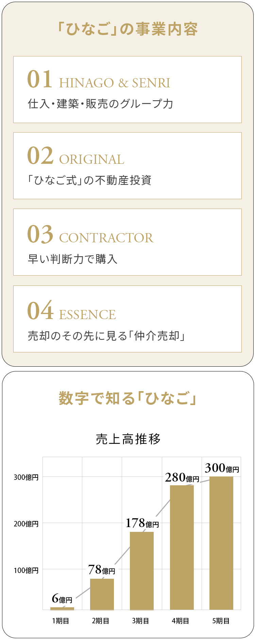Click the 300億円 value label above the bar
255x644 pixels.
point(222,468)
